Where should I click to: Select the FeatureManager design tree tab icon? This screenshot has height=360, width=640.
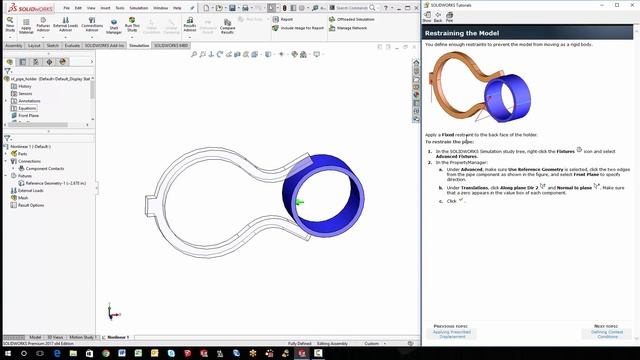pos(10,62)
